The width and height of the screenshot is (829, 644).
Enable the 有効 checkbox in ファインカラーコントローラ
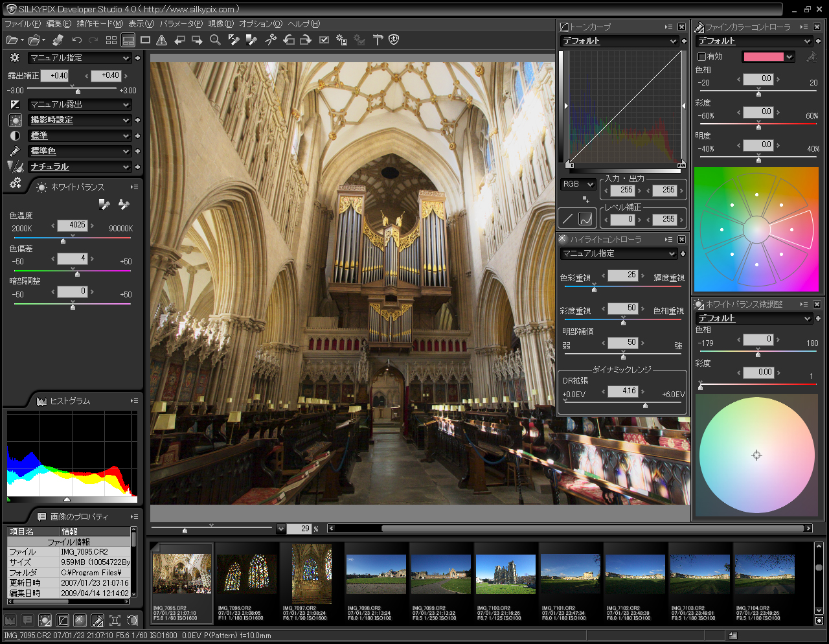[702, 56]
